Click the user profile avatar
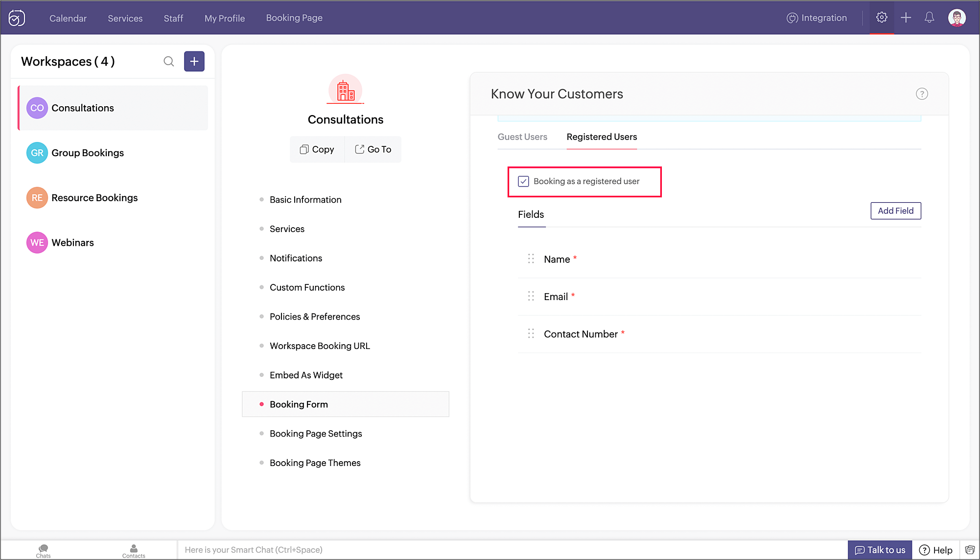This screenshot has height=560, width=980. point(957,18)
